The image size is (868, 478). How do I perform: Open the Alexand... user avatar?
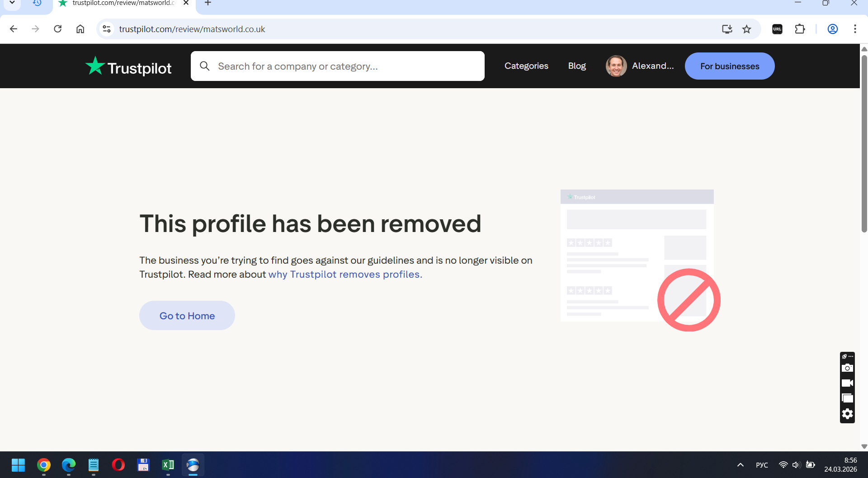click(616, 66)
